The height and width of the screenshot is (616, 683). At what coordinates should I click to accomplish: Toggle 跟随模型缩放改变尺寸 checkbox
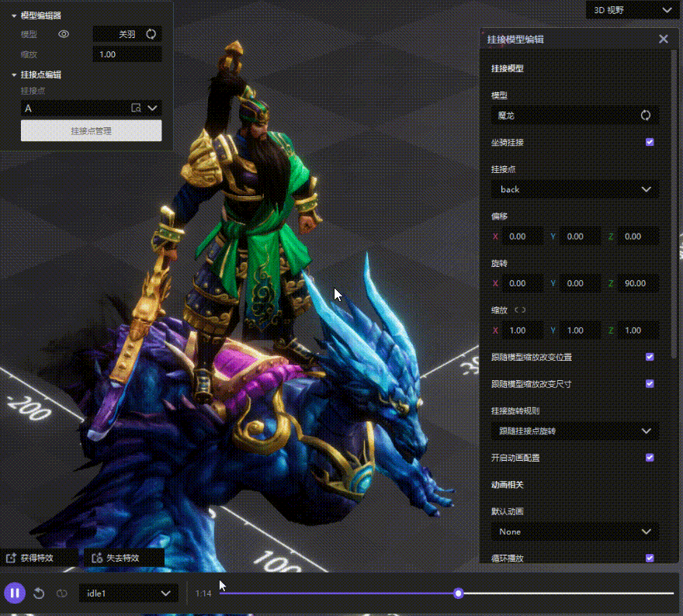click(650, 384)
